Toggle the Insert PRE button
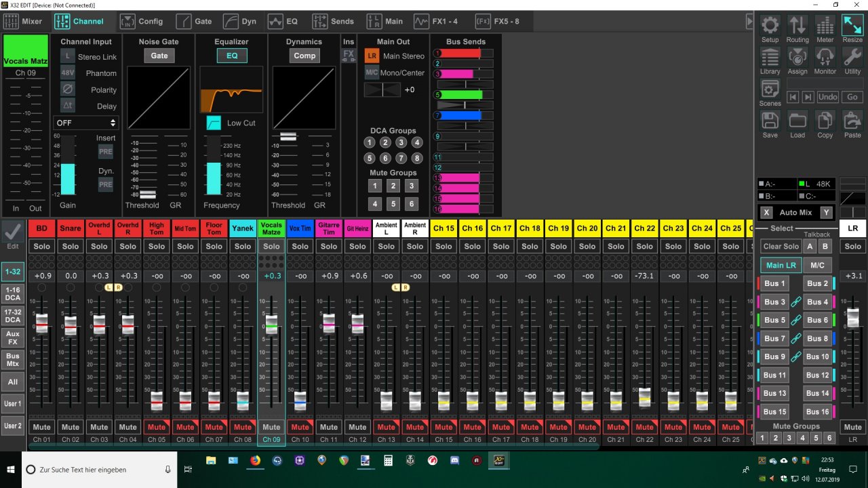The width and height of the screenshot is (868, 488). [106, 152]
